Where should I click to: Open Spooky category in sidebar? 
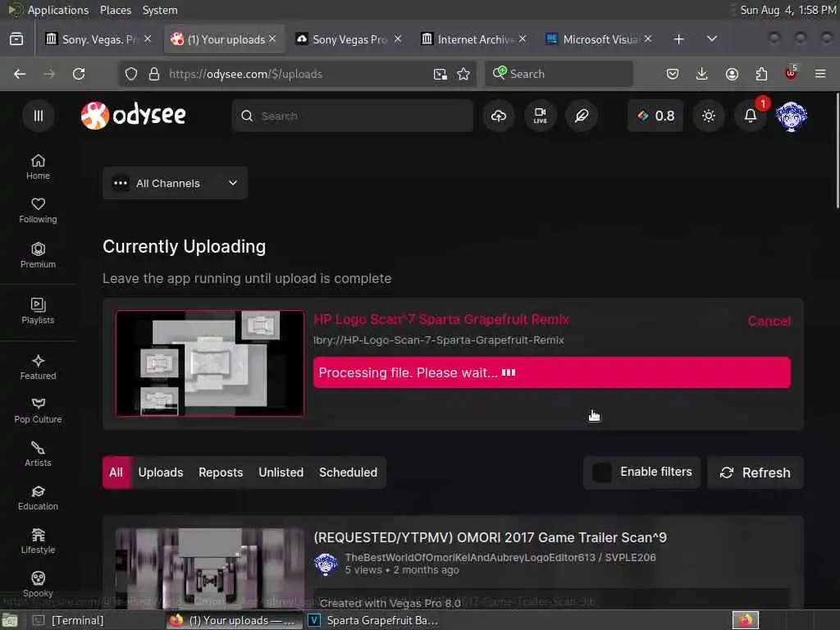(x=38, y=584)
